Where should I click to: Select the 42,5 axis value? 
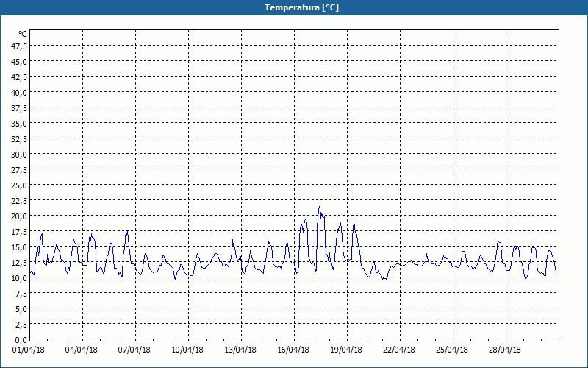coord(20,77)
